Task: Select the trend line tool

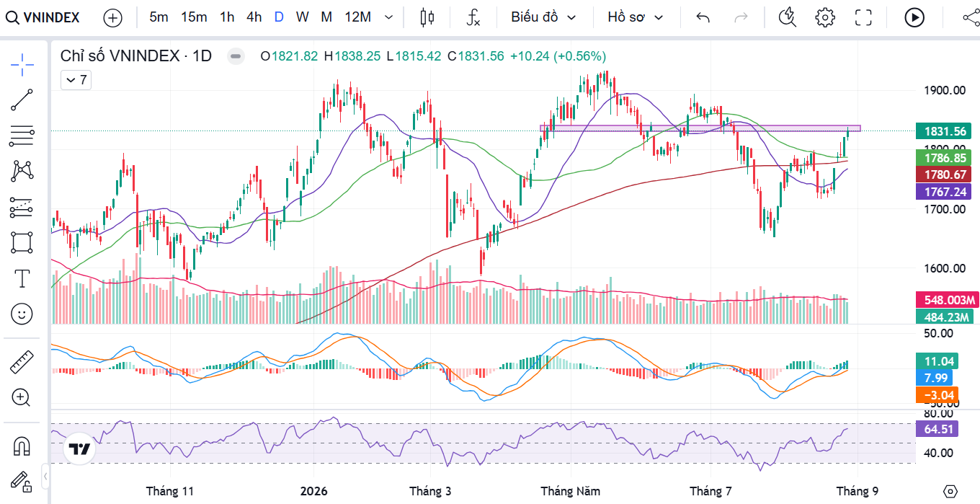Action: [22, 100]
